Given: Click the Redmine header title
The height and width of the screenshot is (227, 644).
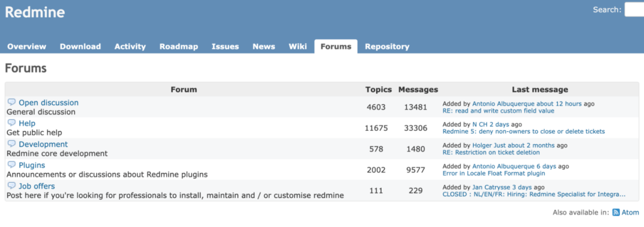Looking at the screenshot, I should click(35, 13).
